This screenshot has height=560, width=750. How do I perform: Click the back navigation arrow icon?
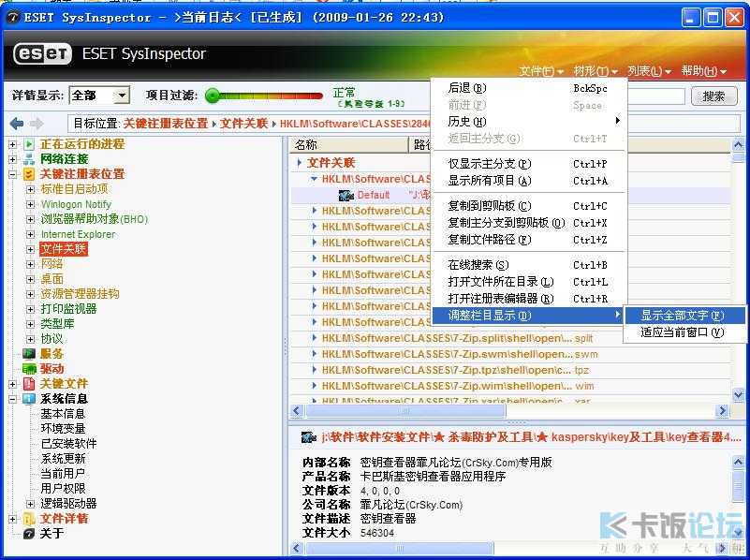click(17, 124)
